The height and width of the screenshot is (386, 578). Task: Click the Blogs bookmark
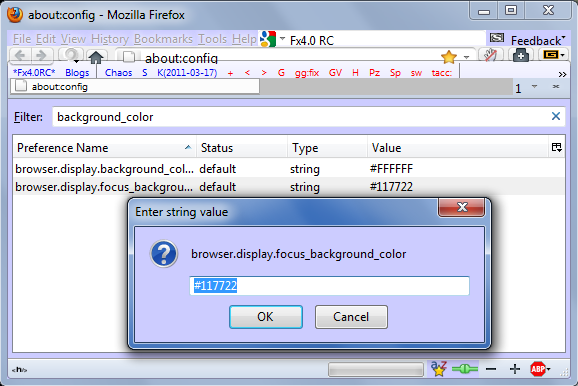click(77, 73)
